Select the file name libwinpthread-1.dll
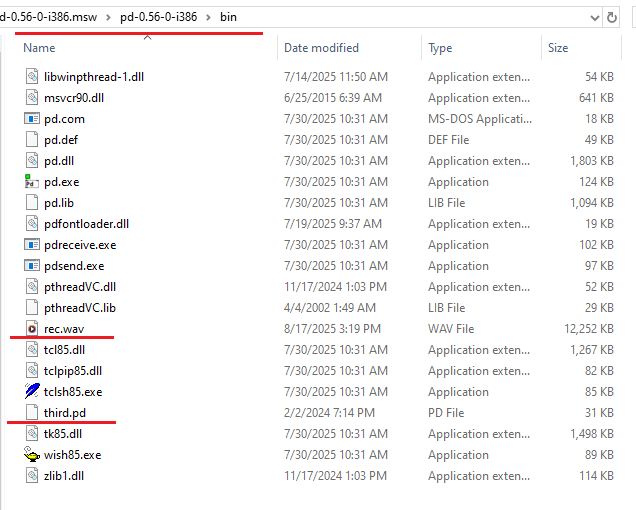This screenshot has height=510, width=636. tap(94, 77)
